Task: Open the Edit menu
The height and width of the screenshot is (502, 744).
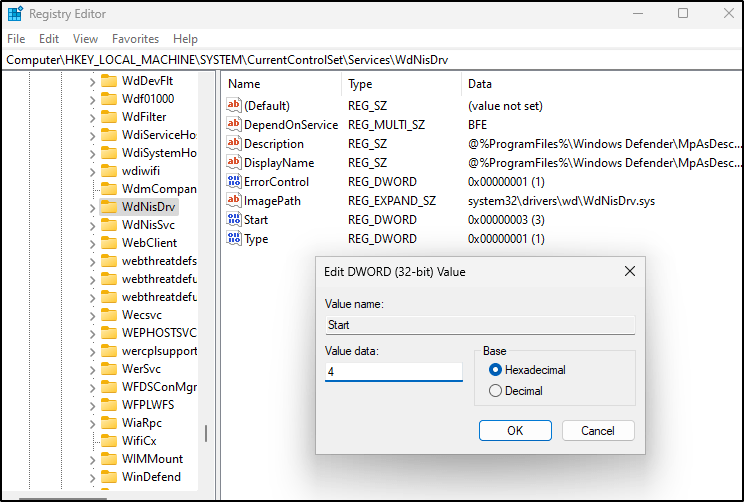Action: point(49,39)
